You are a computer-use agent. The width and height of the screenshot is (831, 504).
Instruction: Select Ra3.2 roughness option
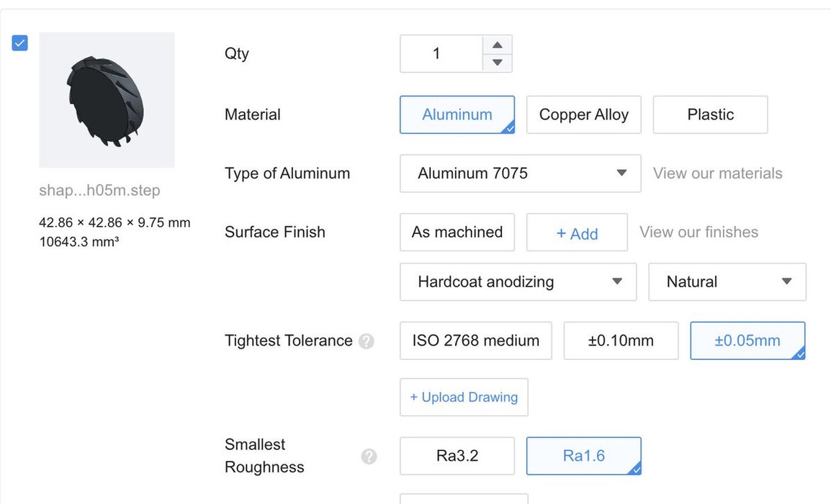pyautogui.click(x=457, y=456)
